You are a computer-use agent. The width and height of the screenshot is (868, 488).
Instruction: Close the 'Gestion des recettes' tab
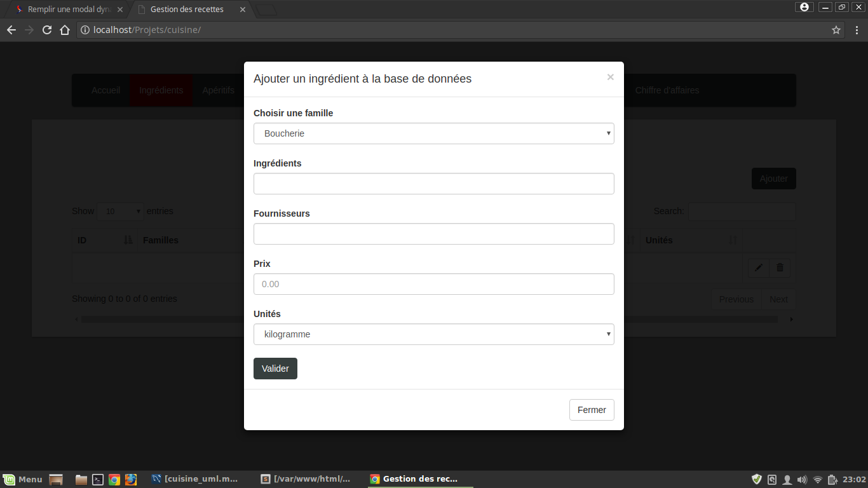(242, 10)
